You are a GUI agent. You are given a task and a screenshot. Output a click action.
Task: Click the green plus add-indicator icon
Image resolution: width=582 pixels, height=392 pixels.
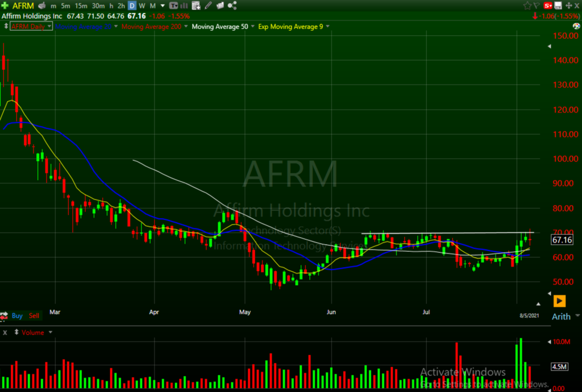point(5,6)
